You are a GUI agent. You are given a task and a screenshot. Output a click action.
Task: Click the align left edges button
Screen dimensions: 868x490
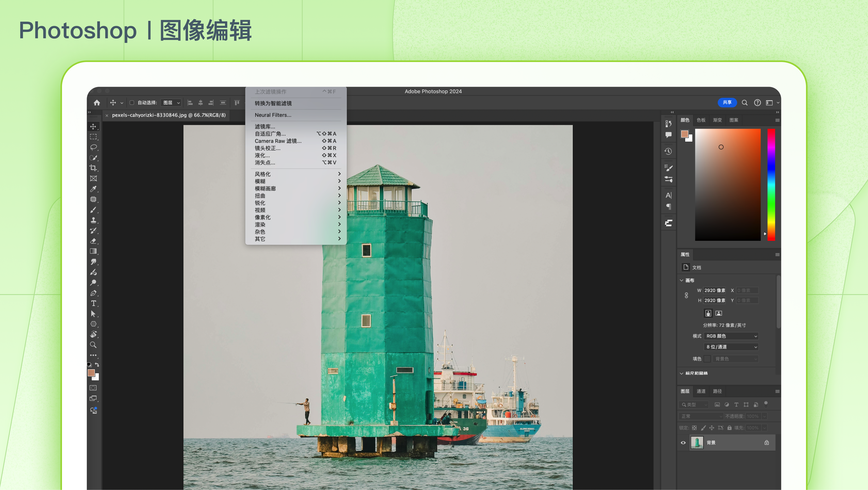(190, 103)
